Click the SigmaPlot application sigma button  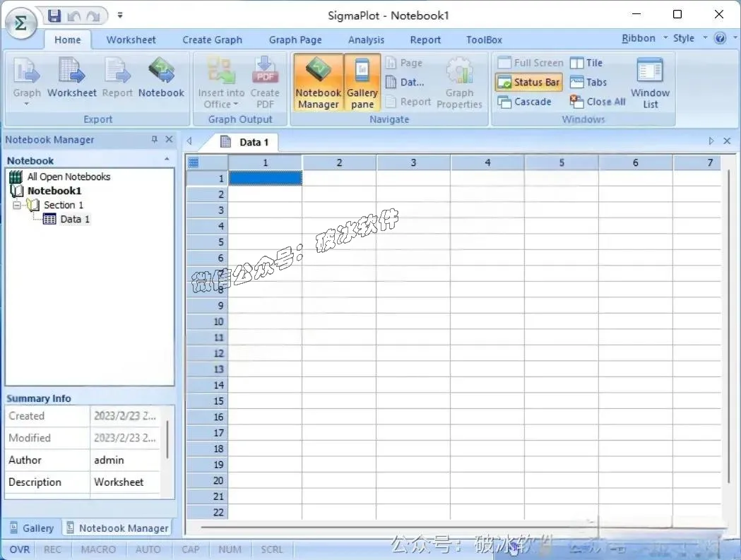(20, 23)
